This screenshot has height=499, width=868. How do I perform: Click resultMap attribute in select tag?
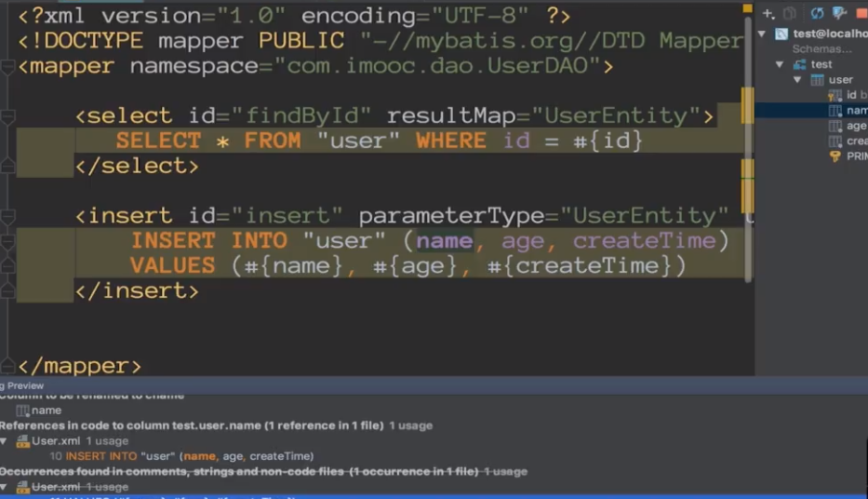pyautogui.click(x=451, y=115)
